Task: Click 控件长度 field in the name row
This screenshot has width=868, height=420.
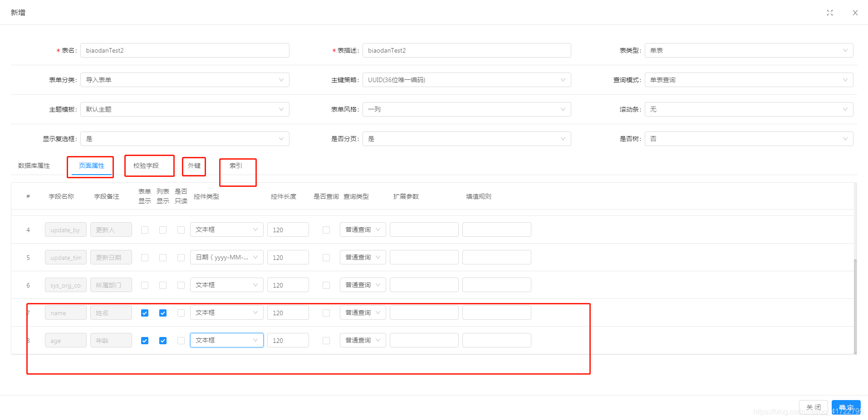Action: pos(288,313)
